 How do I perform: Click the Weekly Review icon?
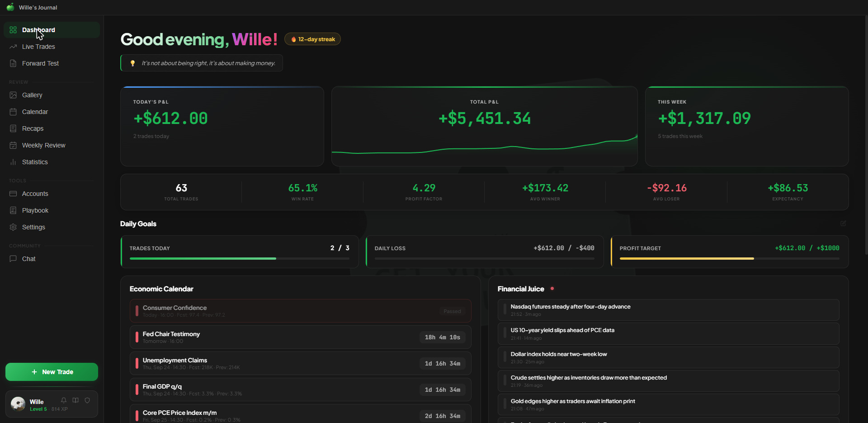(13, 145)
